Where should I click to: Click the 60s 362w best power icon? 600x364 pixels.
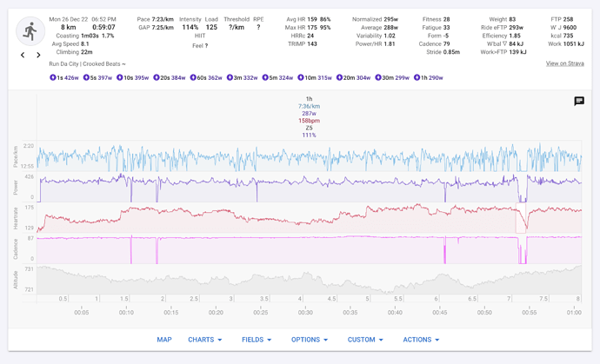tap(193, 77)
